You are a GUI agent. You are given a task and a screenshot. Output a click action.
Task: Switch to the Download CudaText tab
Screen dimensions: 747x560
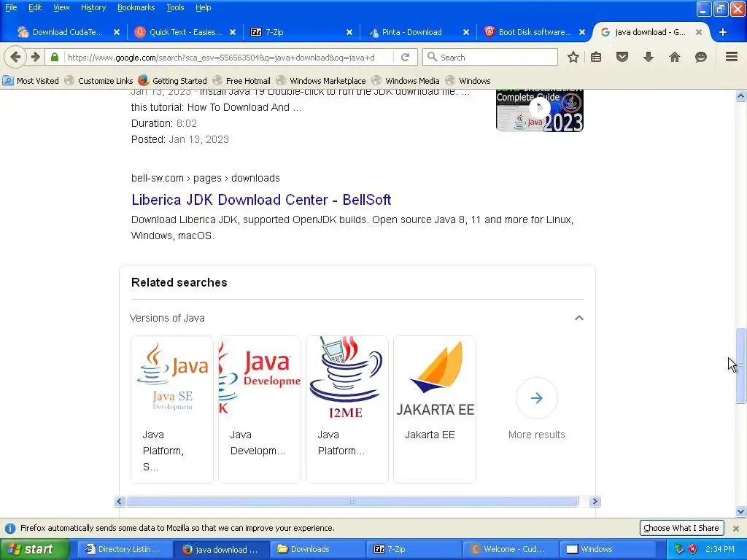coord(68,32)
